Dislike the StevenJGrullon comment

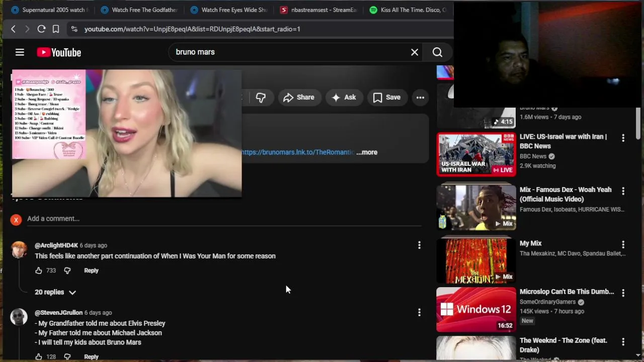pyautogui.click(x=67, y=356)
